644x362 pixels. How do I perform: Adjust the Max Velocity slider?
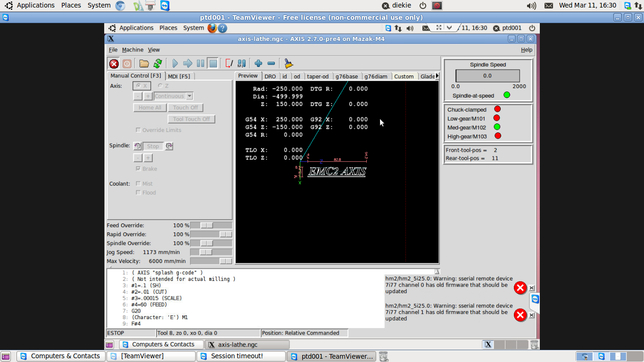pyautogui.click(x=211, y=261)
